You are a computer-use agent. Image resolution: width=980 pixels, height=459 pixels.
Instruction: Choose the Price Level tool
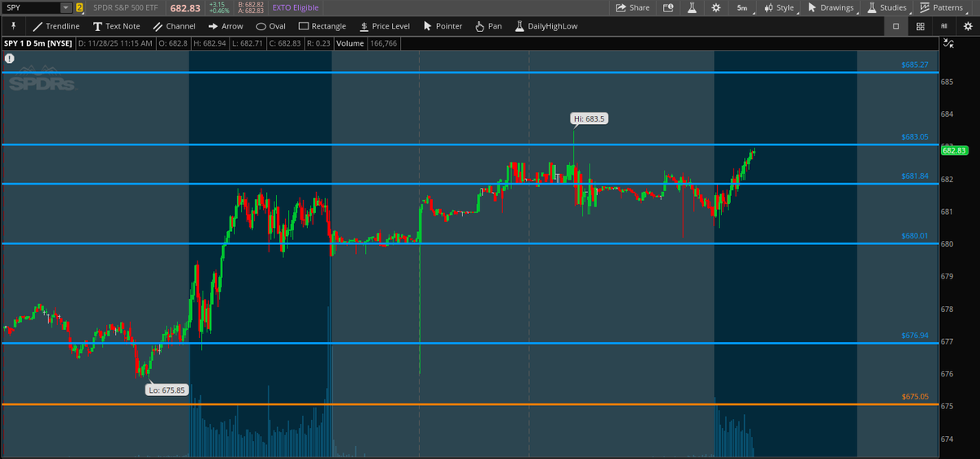click(x=385, y=26)
